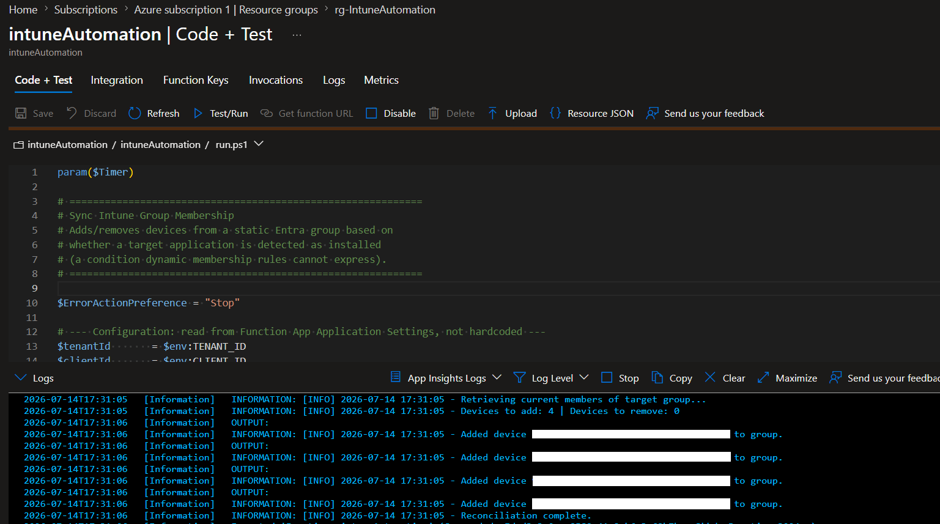Click the Configuration comment on line 12
The image size is (940, 524).
[302, 332]
